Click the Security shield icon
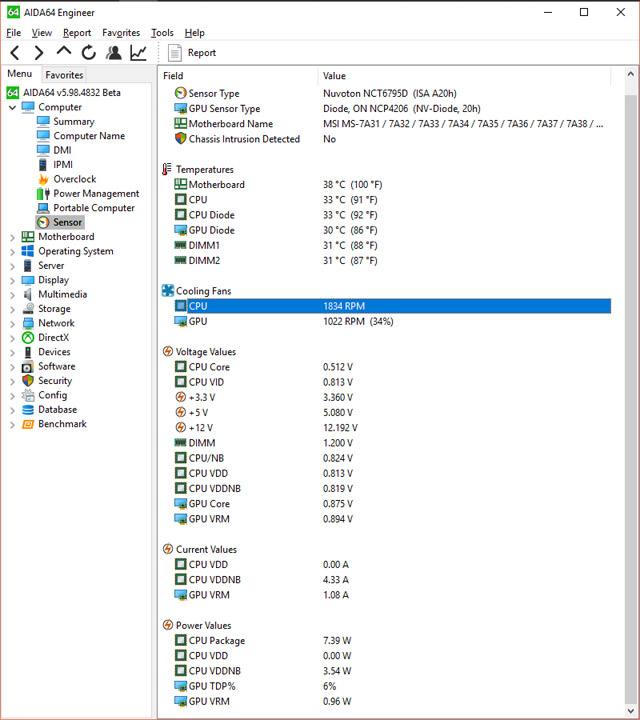 28,381
